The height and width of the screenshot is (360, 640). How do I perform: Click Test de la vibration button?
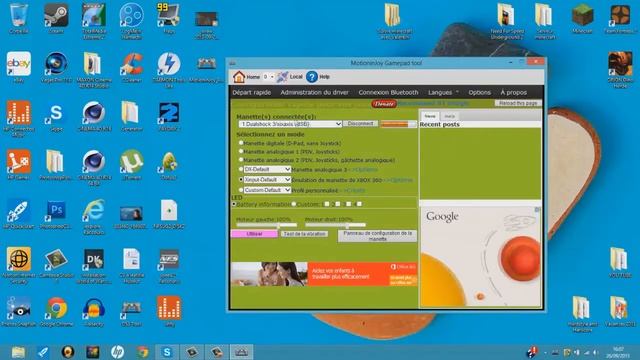click(304, 234)
